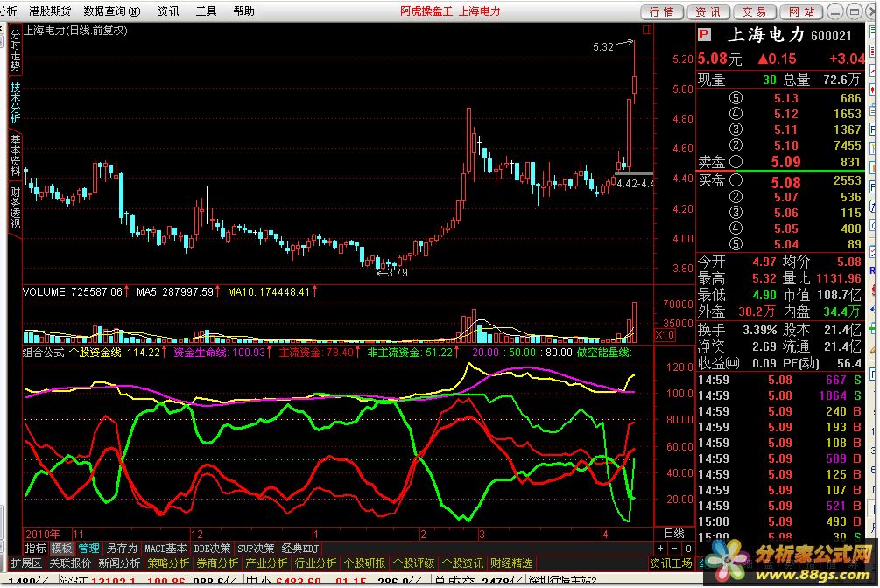Open the 扩展区 tab
Image resolution: width=880 pixels, height=588 pixels.
click(26, 563)
